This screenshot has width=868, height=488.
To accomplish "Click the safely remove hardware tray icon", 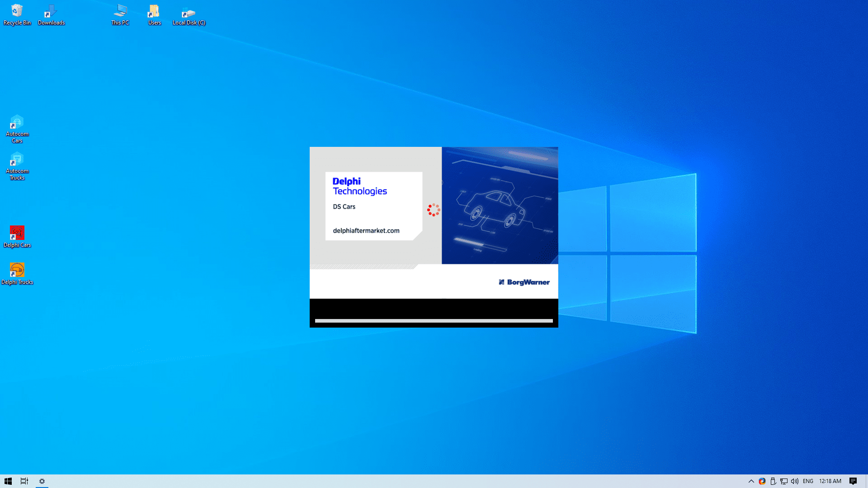I will (x=774, y=481).
